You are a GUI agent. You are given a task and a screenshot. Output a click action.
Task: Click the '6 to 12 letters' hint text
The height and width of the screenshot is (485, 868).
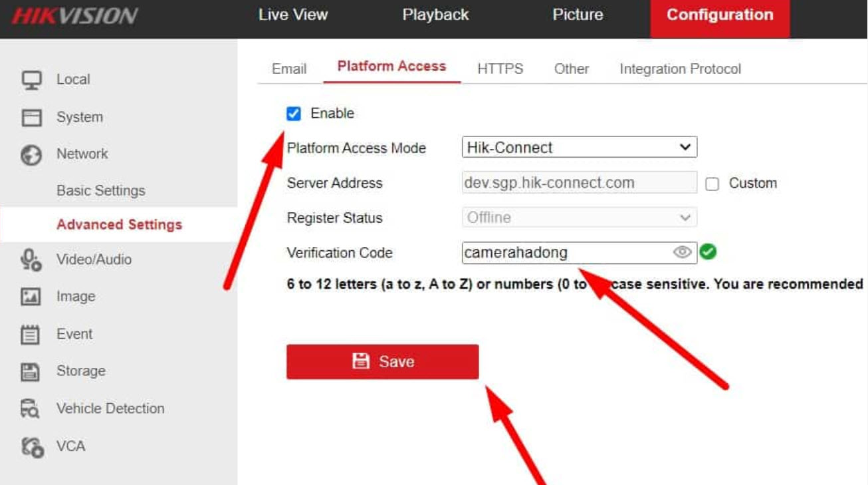(575, 284)
